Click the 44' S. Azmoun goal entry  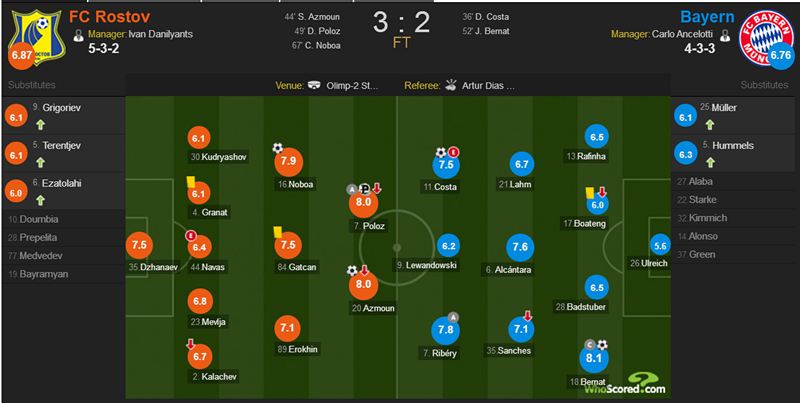[x=312, y=17]
